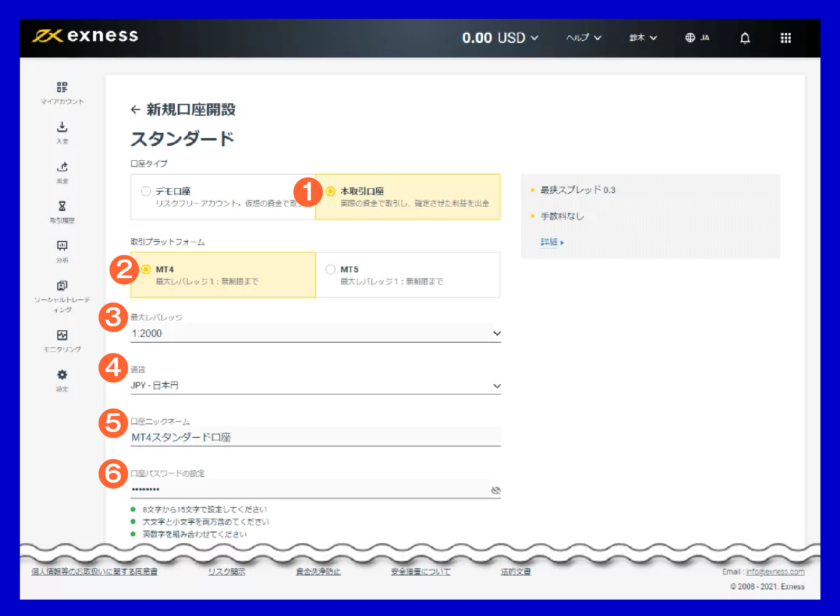Toggle password visibility eye icon
Viewport: 840px width, 616px height.
tap(496, 490)
